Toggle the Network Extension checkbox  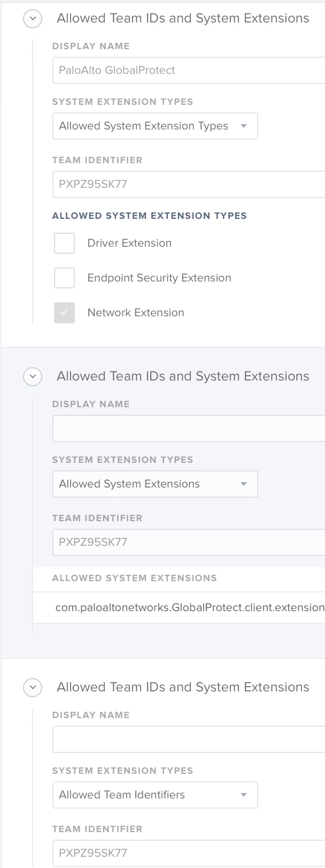click(64, 313)
